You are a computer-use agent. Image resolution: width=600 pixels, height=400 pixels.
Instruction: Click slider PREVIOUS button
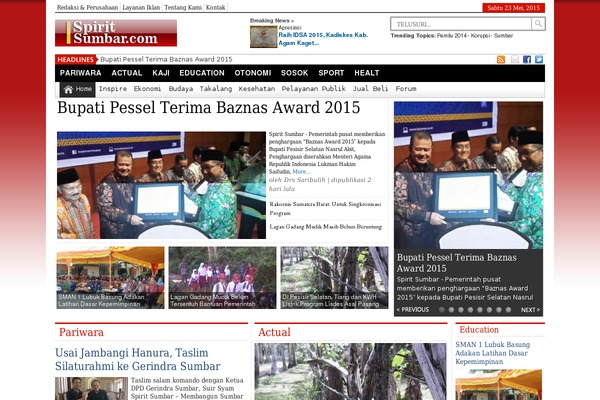click(412, 310)
